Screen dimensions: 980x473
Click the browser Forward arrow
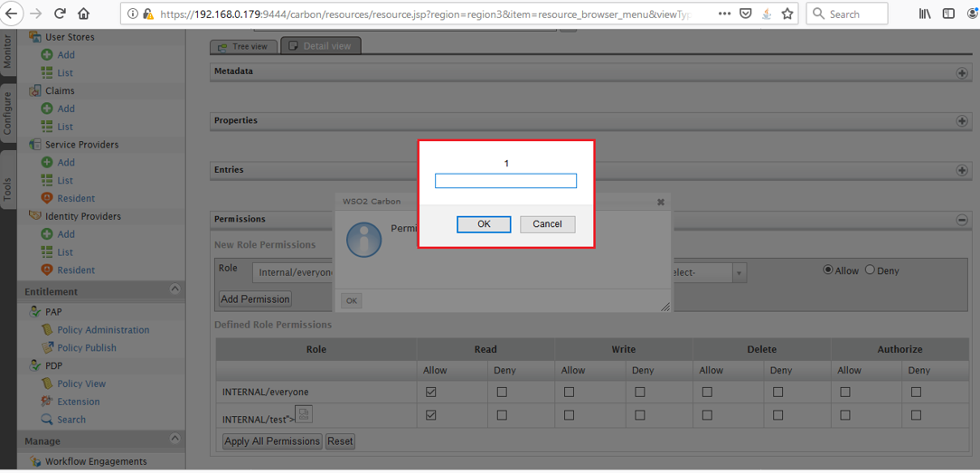tap(36, 14)
